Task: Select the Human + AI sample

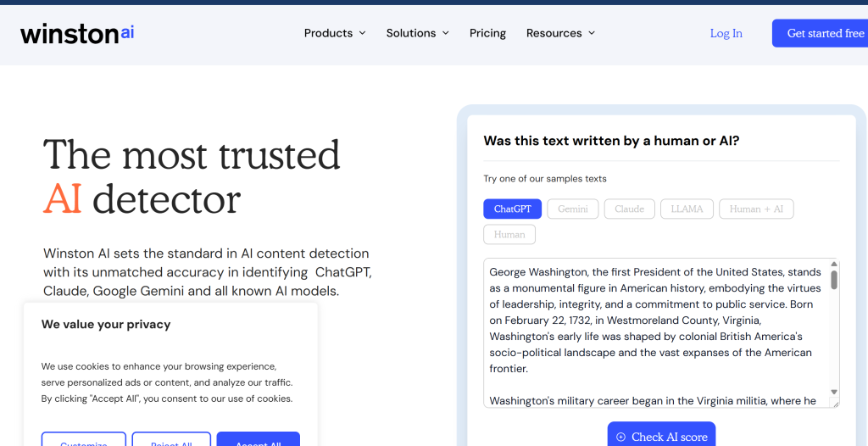Action: (x=756, y=209)
